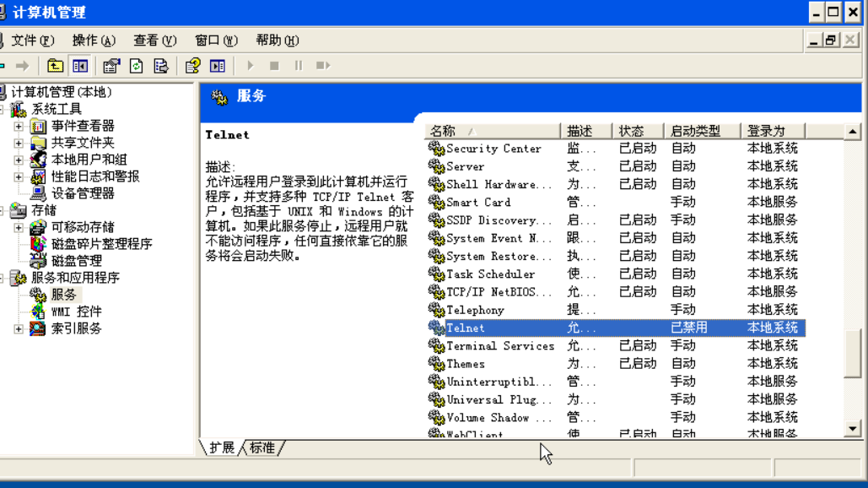The width and height of the screenshot is (868, 488).
Task: Select the Telephony service icon
Action: [x=436, y=310]
